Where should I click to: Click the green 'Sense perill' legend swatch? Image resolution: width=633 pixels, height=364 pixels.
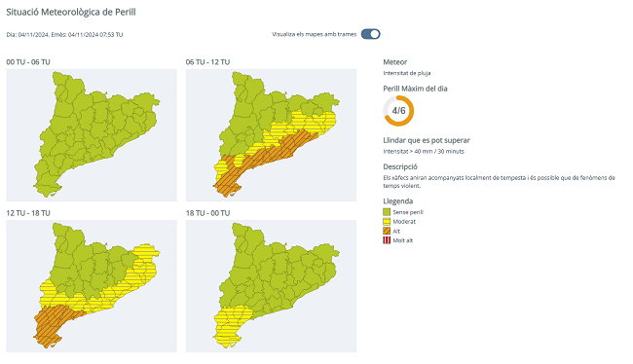point(387,212)
